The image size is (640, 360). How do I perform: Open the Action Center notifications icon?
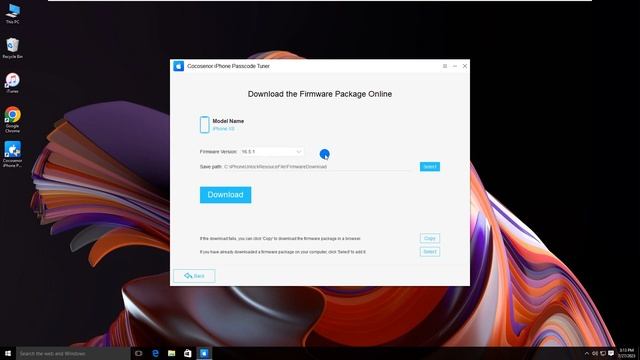611,353
